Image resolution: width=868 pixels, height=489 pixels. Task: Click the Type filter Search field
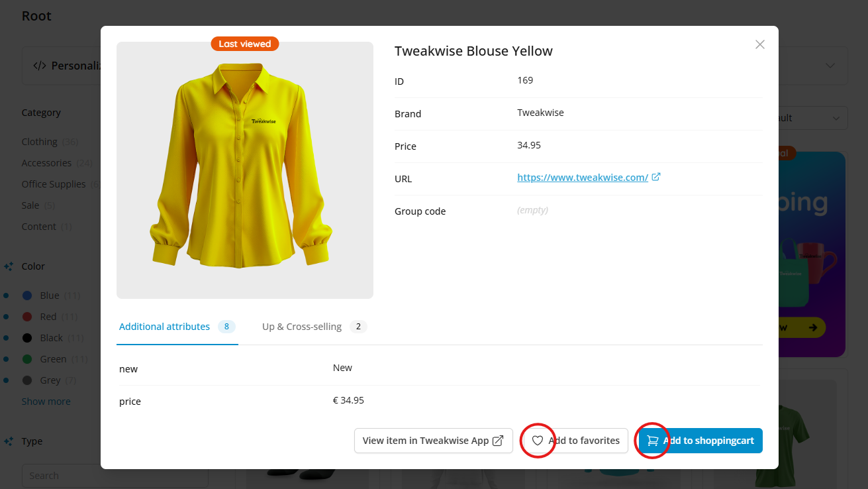point(115,476)
